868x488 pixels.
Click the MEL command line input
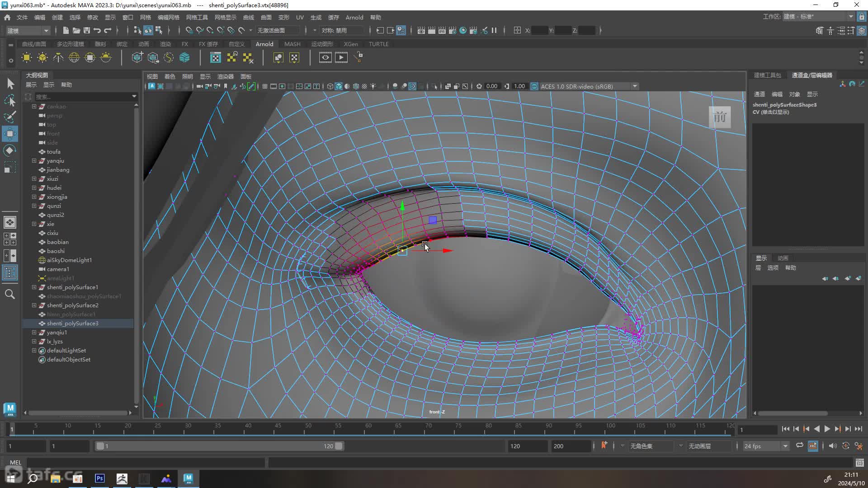146,463
